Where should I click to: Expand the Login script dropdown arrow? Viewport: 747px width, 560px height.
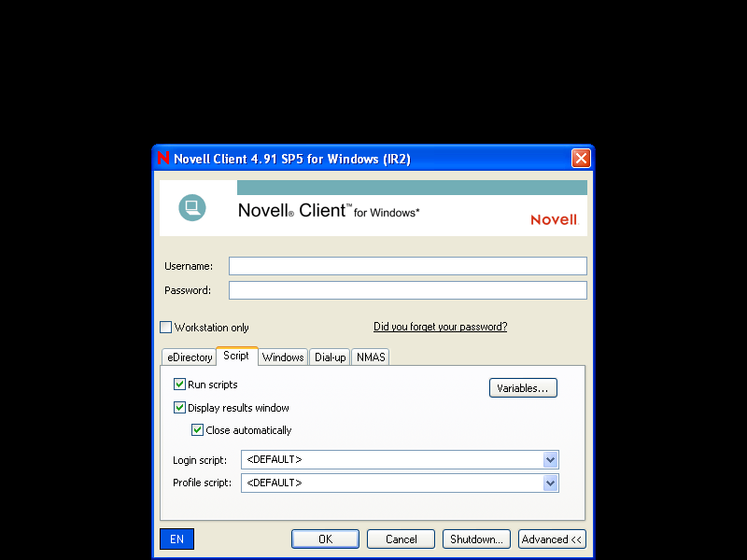point(550,459)
